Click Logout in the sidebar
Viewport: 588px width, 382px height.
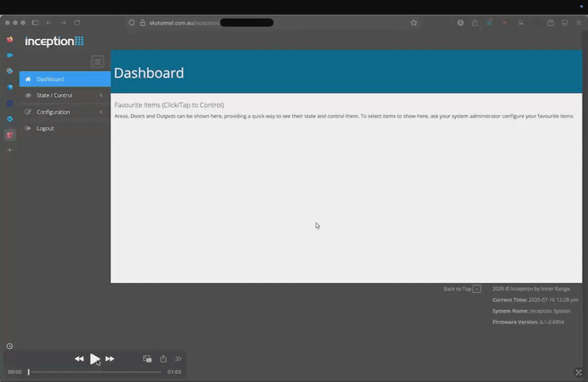coord(45,128)
